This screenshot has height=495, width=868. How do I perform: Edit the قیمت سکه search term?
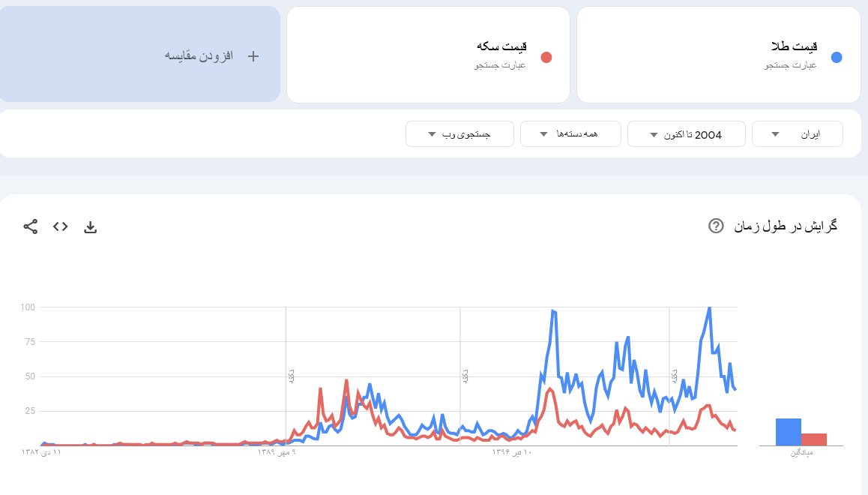pos(502,47)
